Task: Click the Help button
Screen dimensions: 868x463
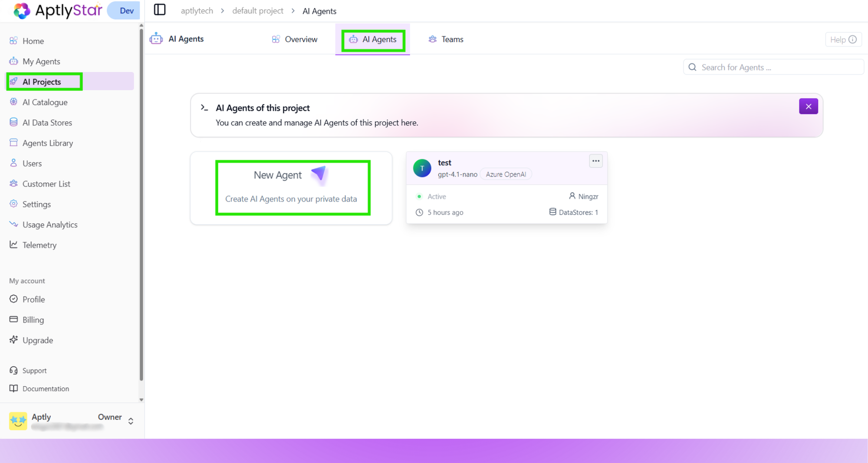Action: point(842,39)
